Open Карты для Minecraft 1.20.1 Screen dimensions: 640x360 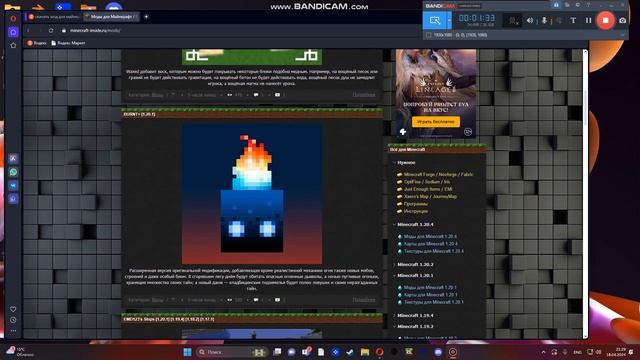431,295
